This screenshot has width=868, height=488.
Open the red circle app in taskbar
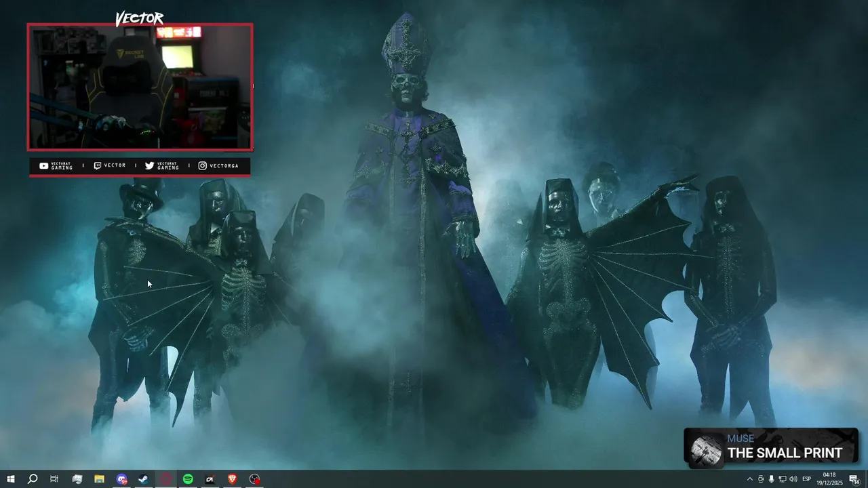tap(166, 479)
